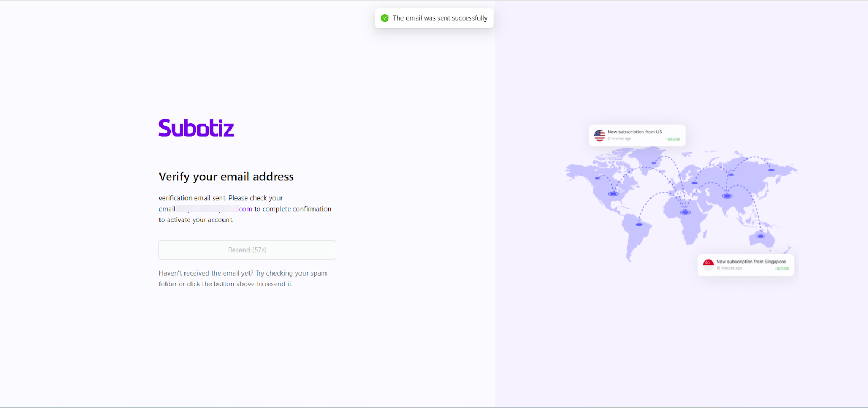Click the map marker on South America

[x=639, y=224]
